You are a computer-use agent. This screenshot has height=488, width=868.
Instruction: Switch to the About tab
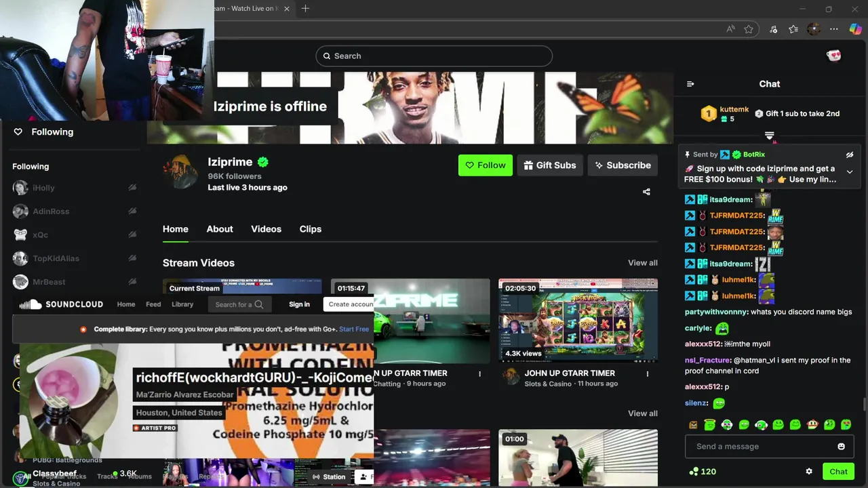(x=220, y=229)
